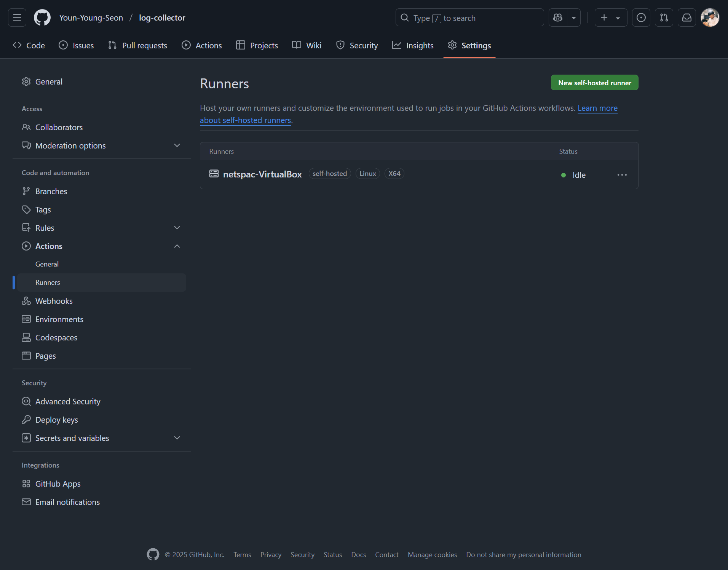Switch to the Projects tab

(257, 45)
